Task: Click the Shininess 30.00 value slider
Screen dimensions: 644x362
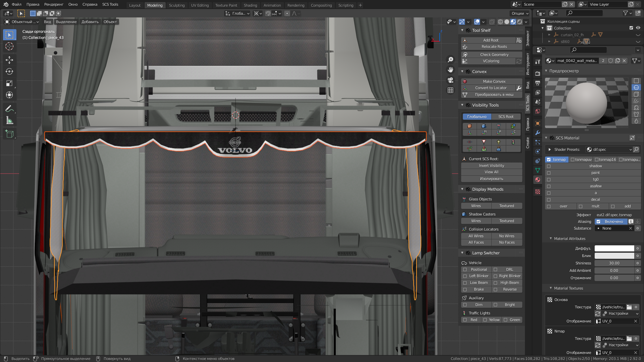Action: (x=614, y=263)
